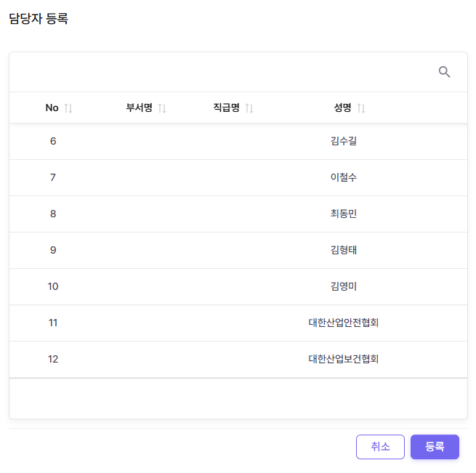Click row number 10 cell
The width and height of the screenshot is (476, 473).
(53, 286)
